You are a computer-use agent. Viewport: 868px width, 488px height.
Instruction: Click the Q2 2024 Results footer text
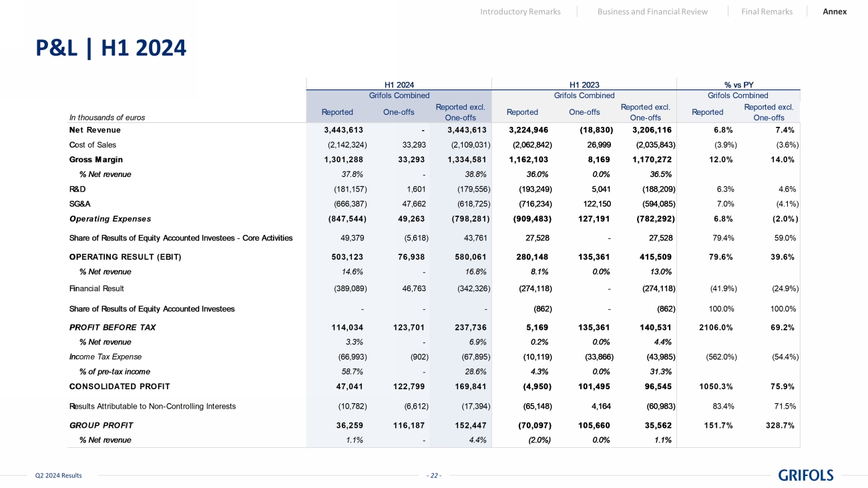click(58, 475)
